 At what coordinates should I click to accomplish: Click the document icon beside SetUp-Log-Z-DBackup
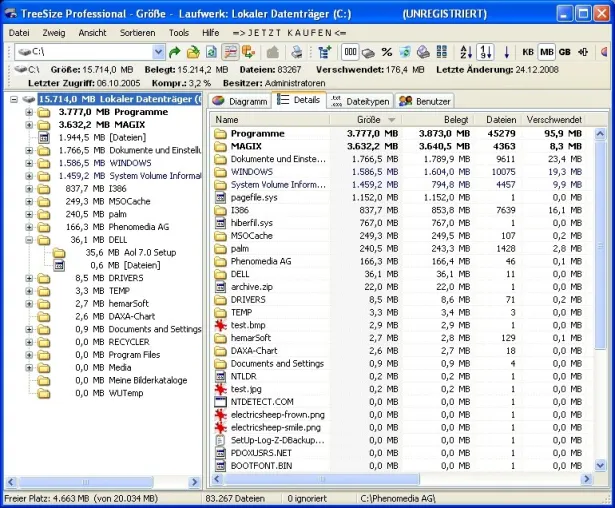coord(220,440)
